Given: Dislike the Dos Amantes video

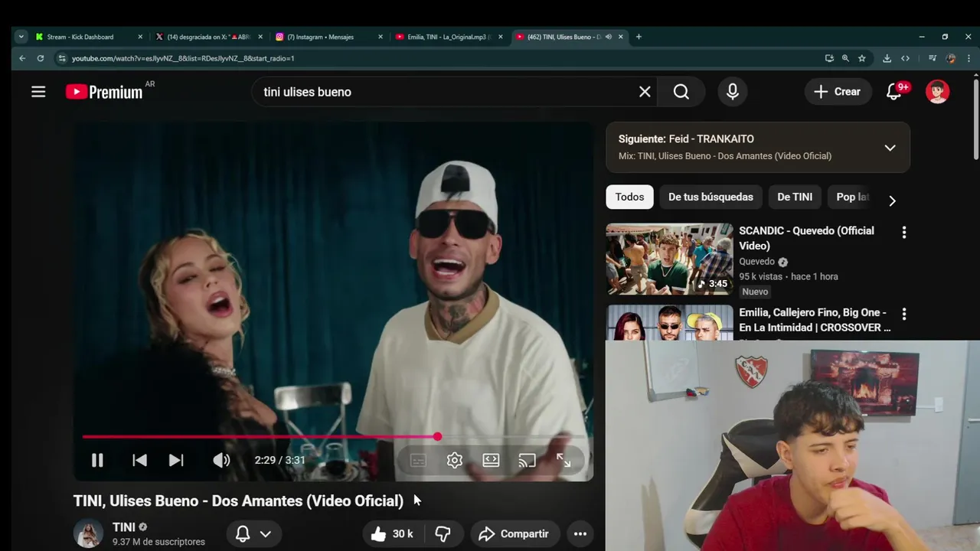Looking at the screenshot, I should pos(443,533).
